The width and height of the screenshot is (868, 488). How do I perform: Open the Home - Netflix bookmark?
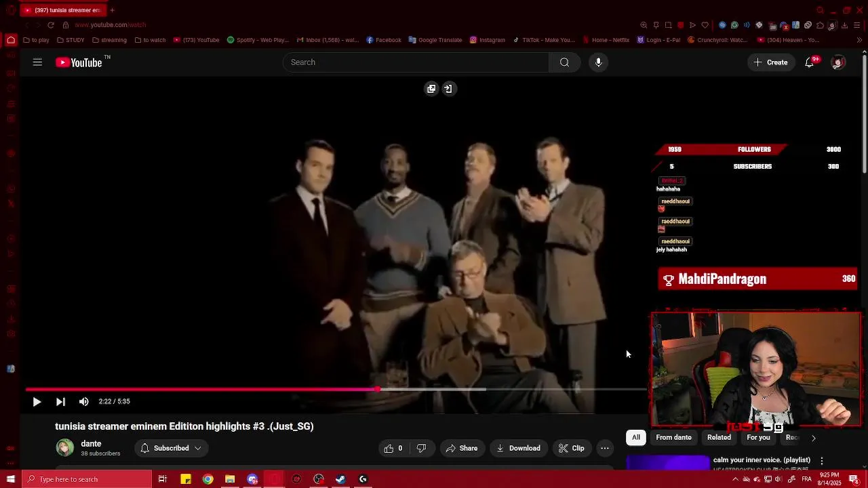click(x=606, y=40)
